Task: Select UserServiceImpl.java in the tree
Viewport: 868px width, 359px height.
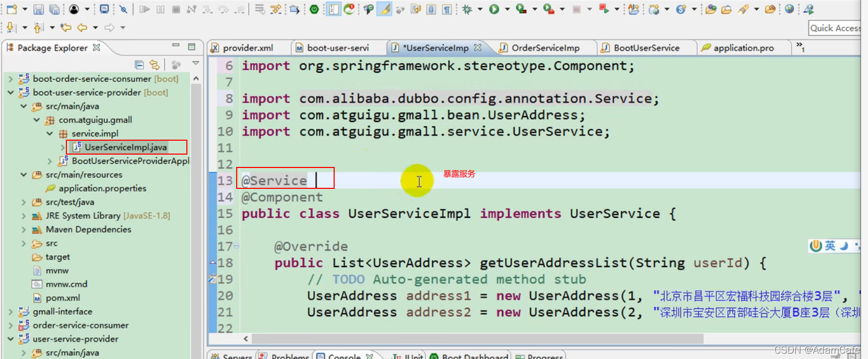Action: [126, 147]
